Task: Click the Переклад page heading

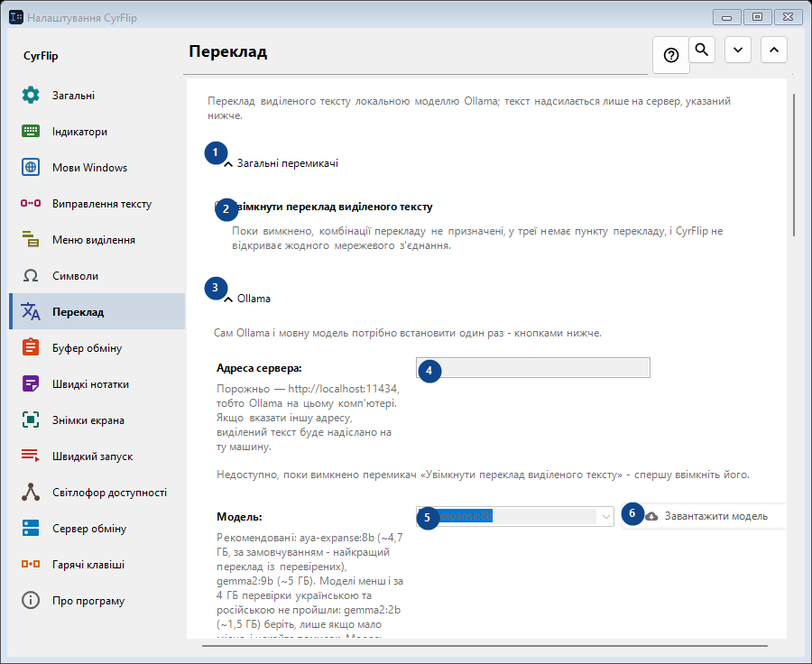Action: pyautogui.click(x=228, y=51)
